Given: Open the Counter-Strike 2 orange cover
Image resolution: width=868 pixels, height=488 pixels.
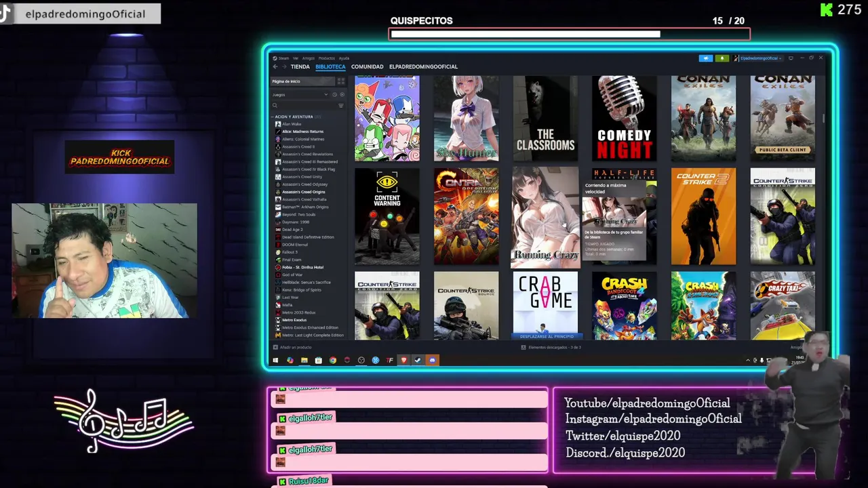Looking at the screenshot, I should coord(703,216).
